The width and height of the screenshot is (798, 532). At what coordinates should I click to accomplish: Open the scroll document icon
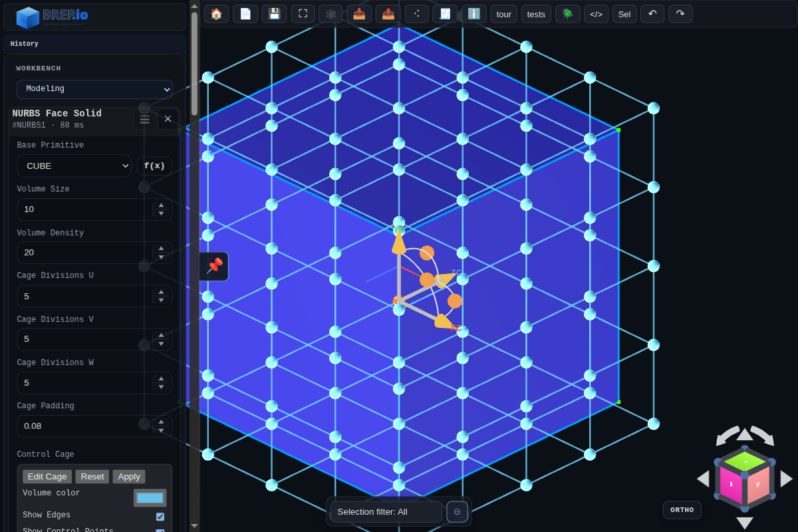445,14
